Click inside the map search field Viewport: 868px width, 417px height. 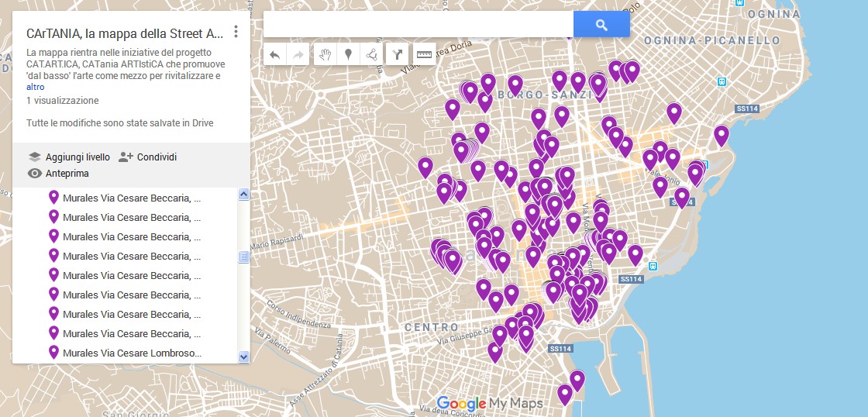[x=418, y=25]
